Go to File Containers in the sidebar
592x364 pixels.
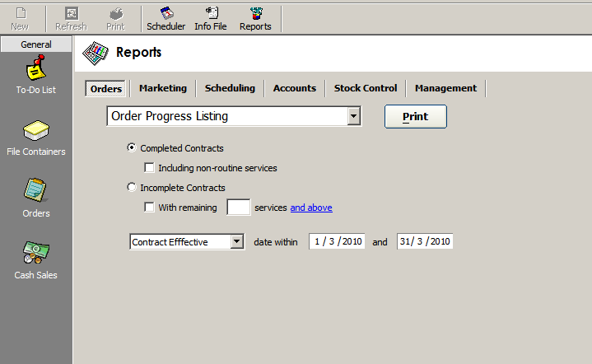(36, 138)
